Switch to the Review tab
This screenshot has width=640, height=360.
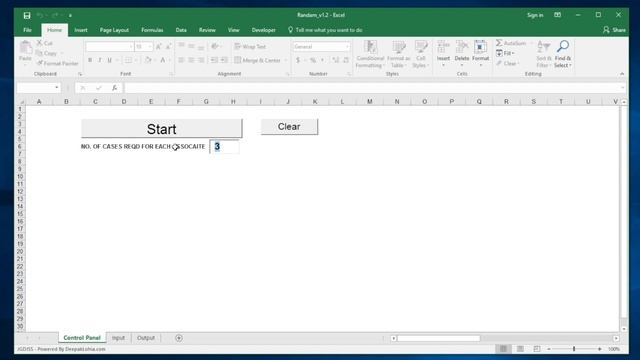(x=207, y=30)
